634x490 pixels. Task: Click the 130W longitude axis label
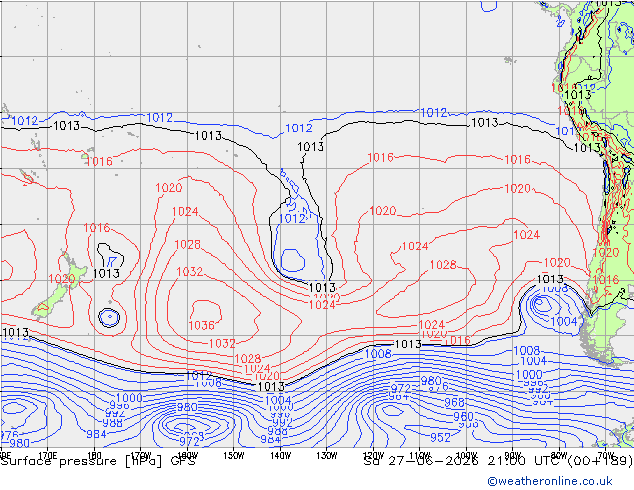tap(327, 455)
